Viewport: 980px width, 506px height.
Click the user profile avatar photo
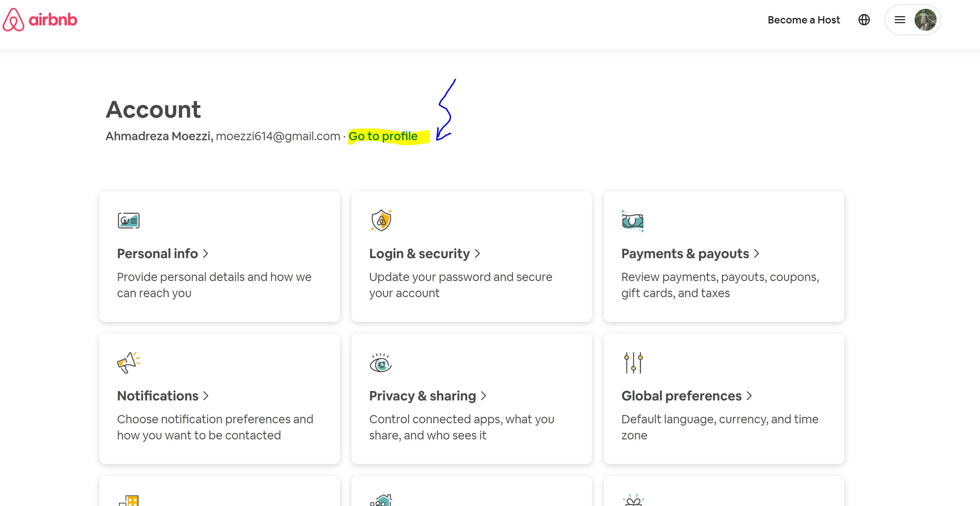pos(925,20)
